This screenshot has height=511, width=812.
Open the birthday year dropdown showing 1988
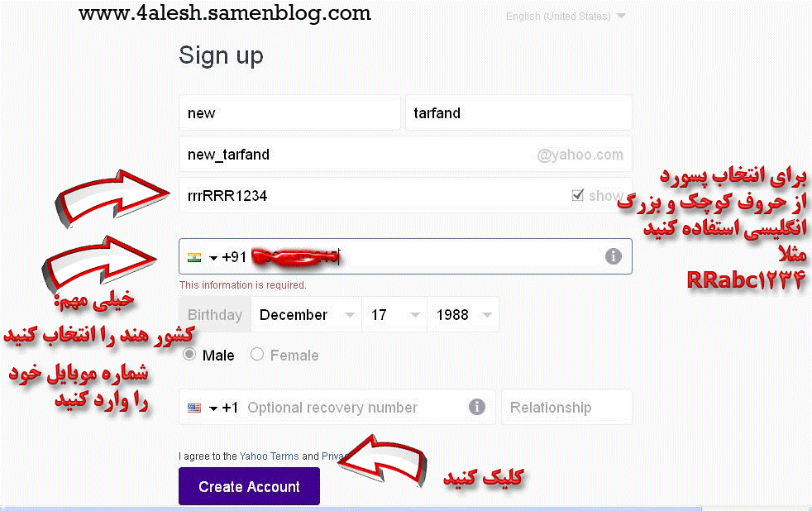pos(463,315)
